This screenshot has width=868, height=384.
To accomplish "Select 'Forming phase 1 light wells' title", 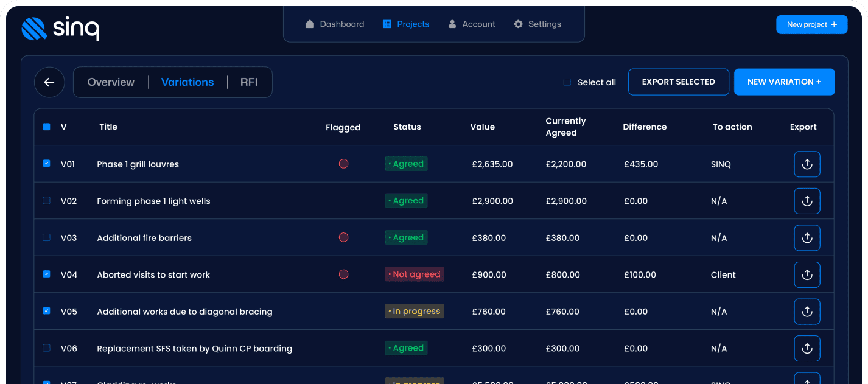I will pyautogui.click(x=153, y=201).
